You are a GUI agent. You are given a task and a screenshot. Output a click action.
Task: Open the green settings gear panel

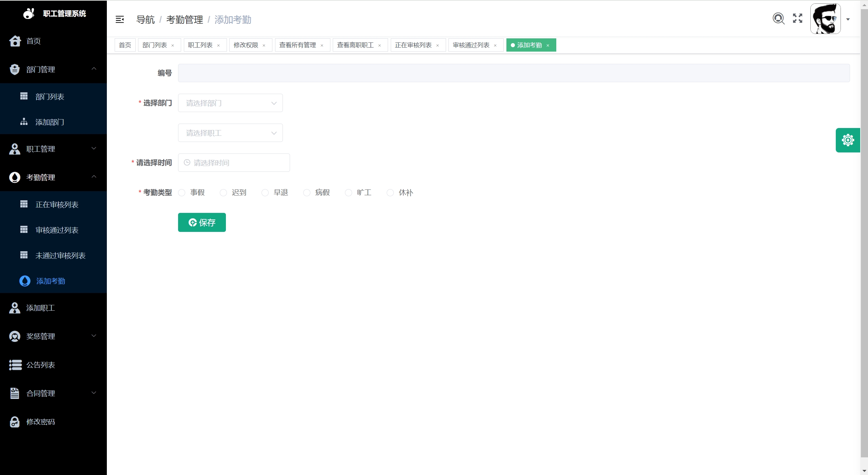point(848,140)
